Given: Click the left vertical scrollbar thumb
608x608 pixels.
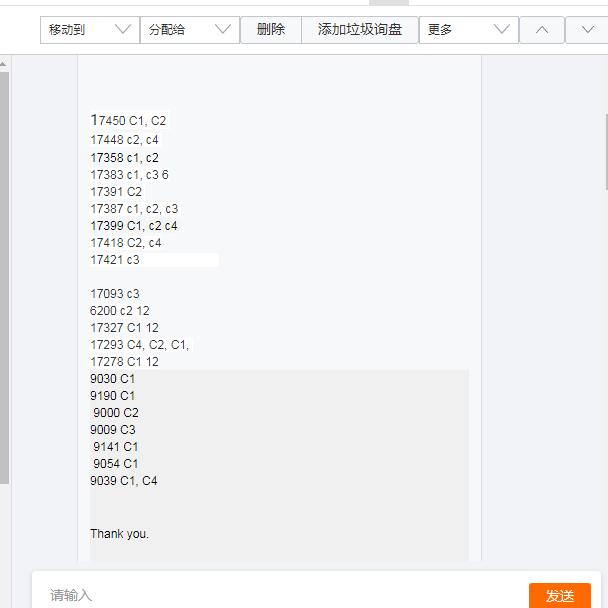Looking at the screenshot, I should (4, 278).
